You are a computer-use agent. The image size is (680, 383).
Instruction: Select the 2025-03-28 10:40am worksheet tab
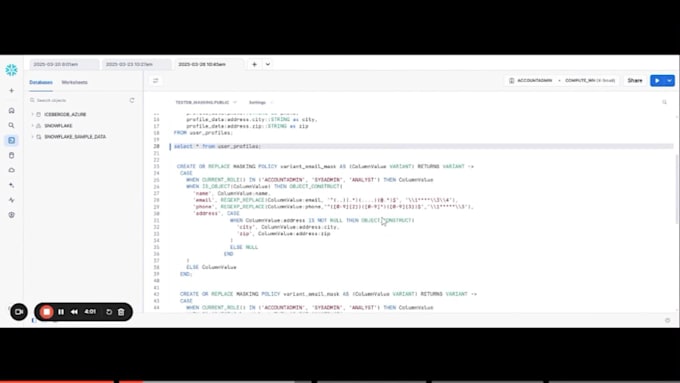click(x=209, y=64)
